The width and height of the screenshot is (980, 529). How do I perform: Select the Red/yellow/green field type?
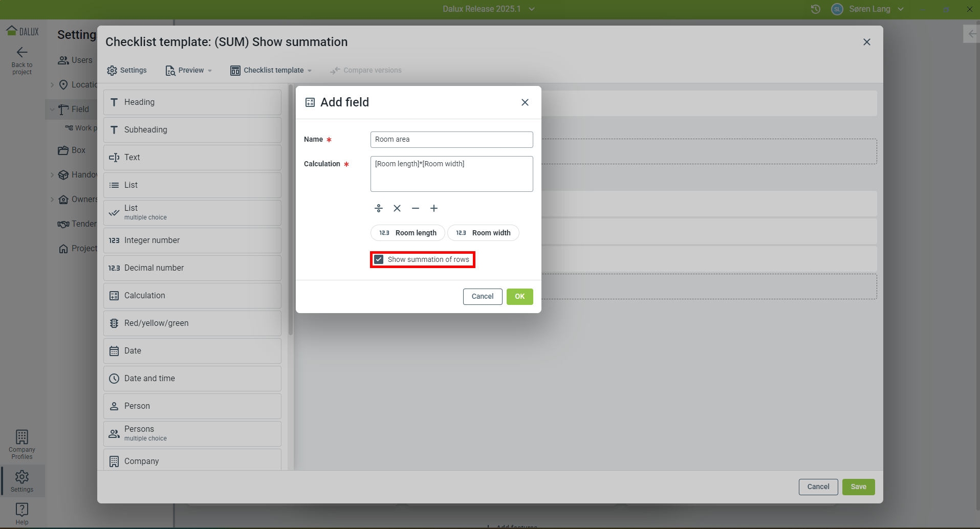pos(192,323)
